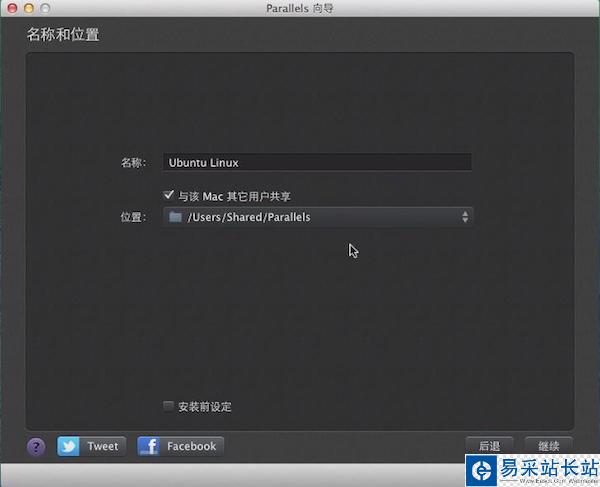Screen dimensions: 600x487
Task: Click the 后退 back button
Action: (489, 446)
